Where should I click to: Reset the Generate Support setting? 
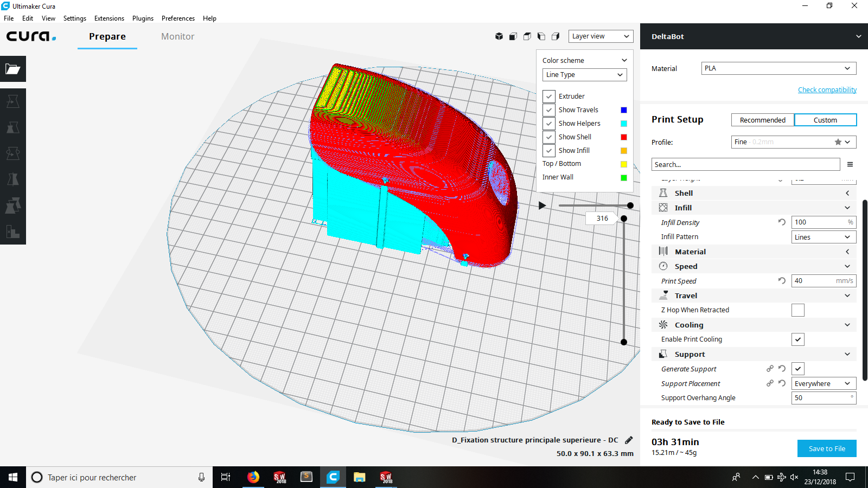(x=782, y=368)
